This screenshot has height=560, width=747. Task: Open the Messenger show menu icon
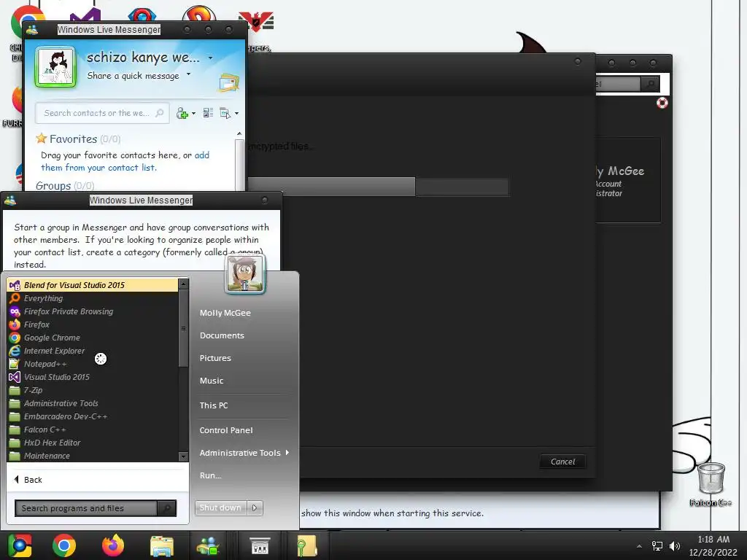pos(225,113)
